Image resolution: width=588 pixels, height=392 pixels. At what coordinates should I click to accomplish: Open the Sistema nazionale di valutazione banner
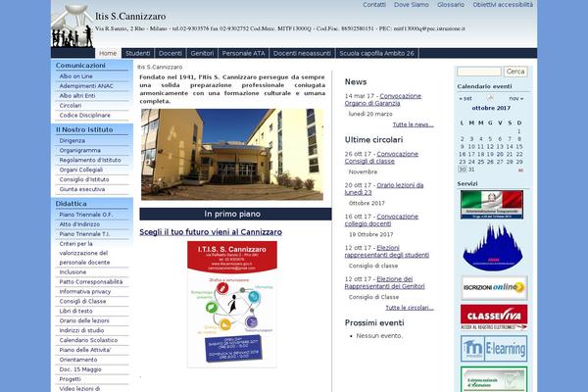494,379
